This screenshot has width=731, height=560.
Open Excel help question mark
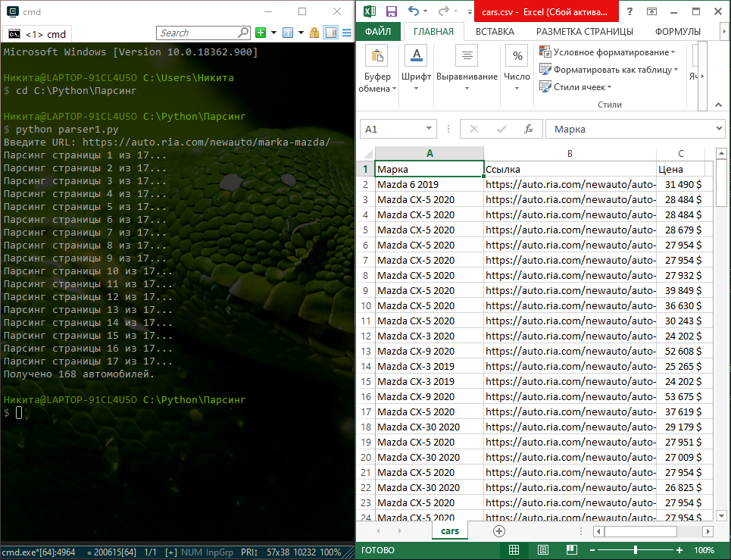click(x=629, y=11)
